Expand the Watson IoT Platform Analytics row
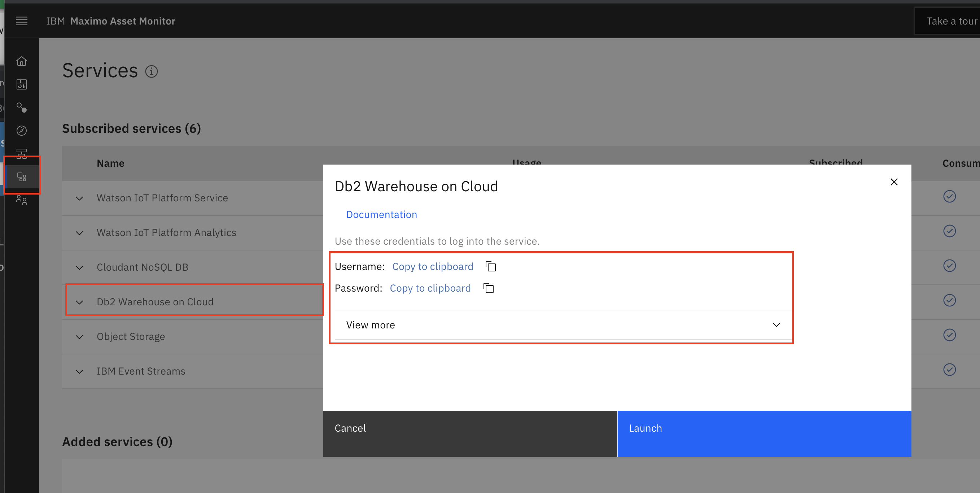 pyautogui.click(x=79, y=233)
